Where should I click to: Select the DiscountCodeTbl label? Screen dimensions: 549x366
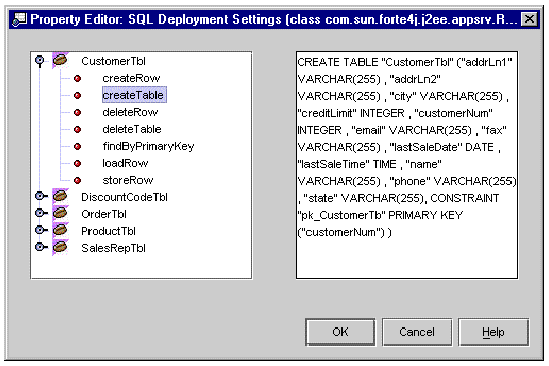point(124,197)
